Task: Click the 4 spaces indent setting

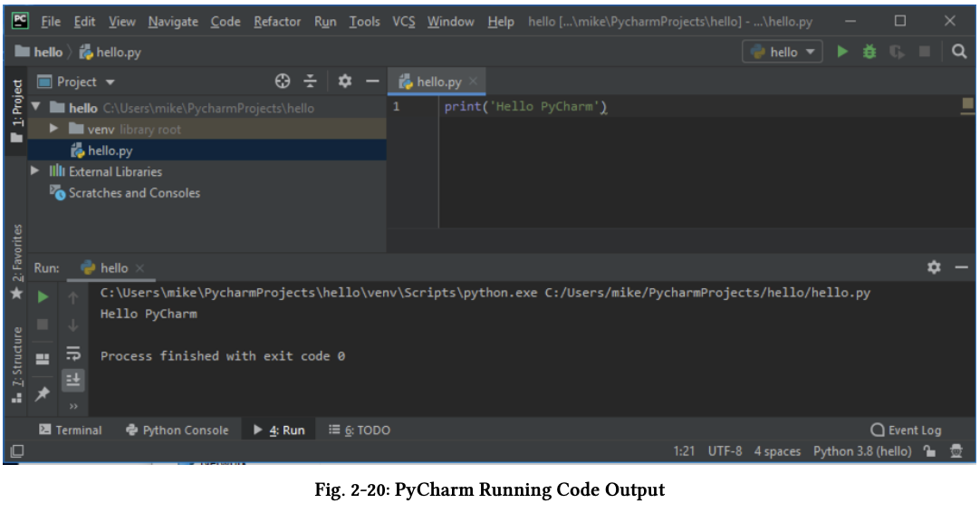Action: click(777, 451)
